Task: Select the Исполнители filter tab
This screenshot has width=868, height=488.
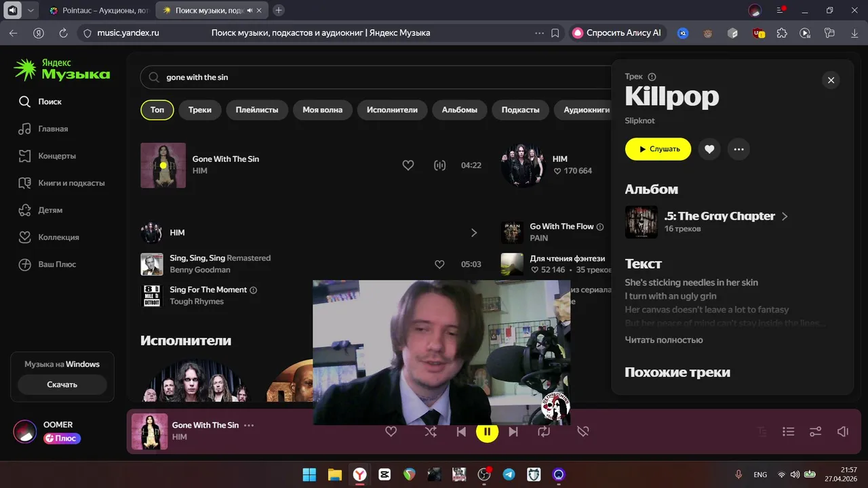Action: tap(392, 110)
